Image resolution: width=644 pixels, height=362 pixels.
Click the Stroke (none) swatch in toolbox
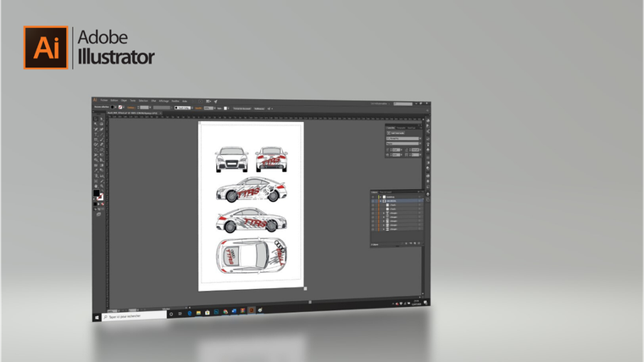point(101,198)
